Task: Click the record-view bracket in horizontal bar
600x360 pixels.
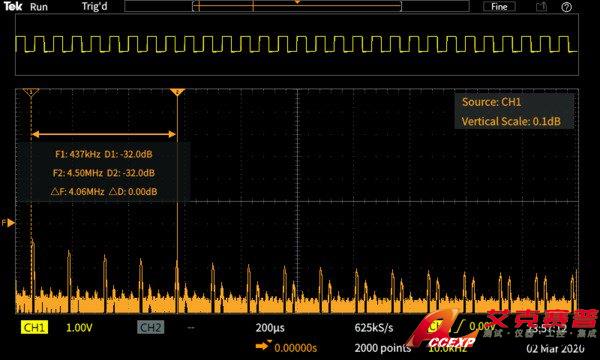Action: [297, 6]
